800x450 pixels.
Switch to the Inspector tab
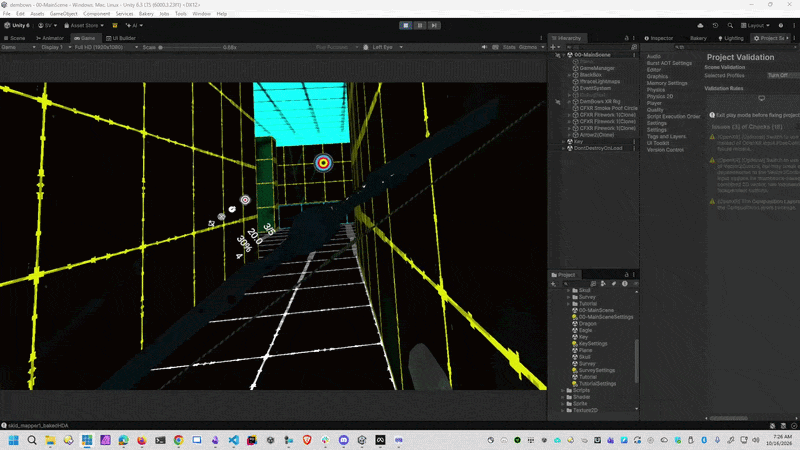[658, 38]
